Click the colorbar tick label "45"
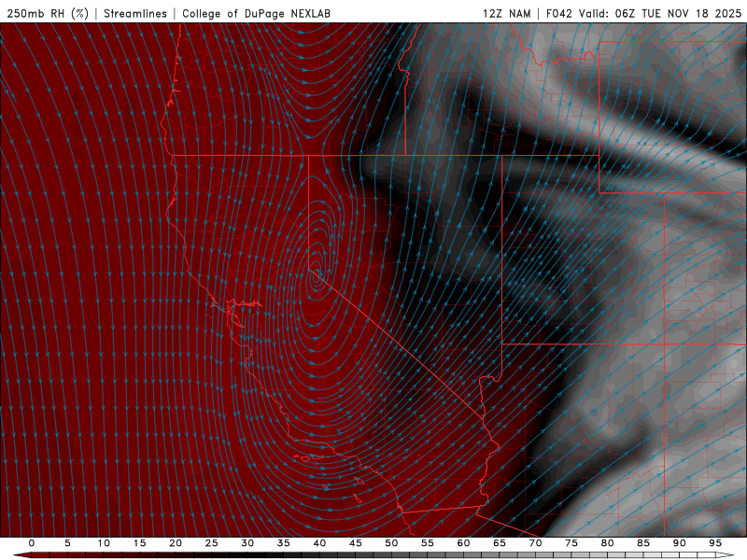Viewport: 747px width, 560px height. (356, 543)
